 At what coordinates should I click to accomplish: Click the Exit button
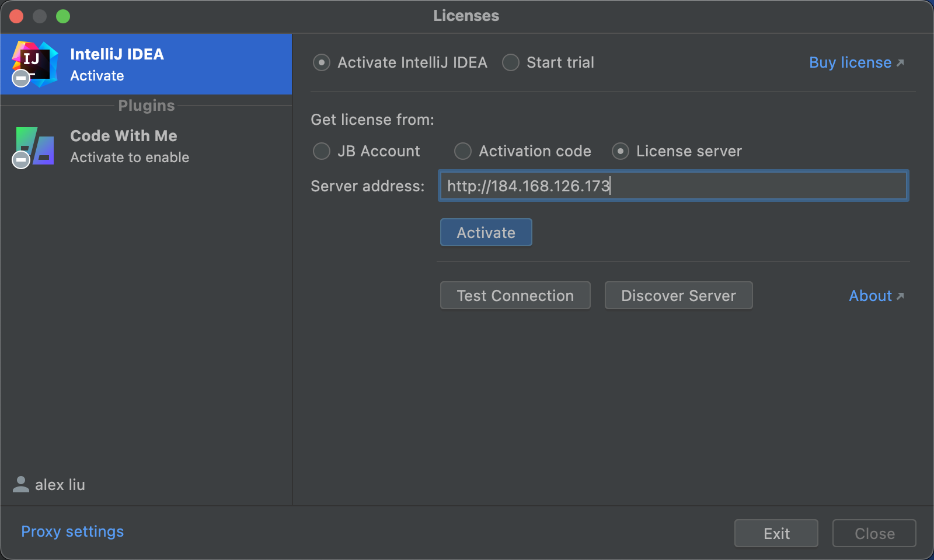776,533
